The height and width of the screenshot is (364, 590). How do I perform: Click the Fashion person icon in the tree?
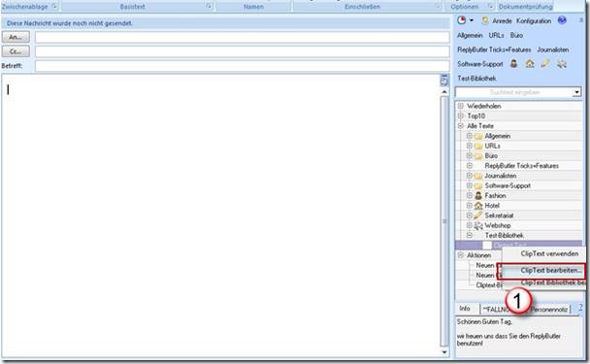[x=478, y=196]
